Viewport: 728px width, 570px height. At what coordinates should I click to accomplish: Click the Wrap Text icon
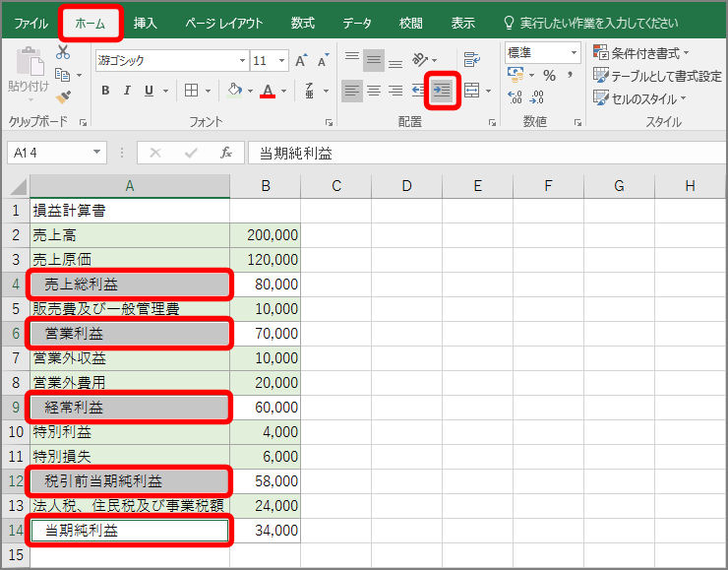tap(471, 59)
